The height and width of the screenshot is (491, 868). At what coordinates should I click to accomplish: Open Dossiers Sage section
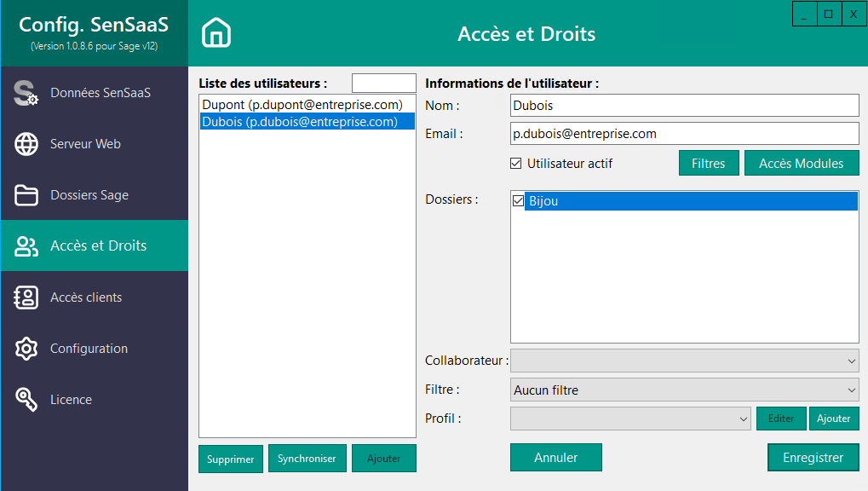click(x=94, y=195)
